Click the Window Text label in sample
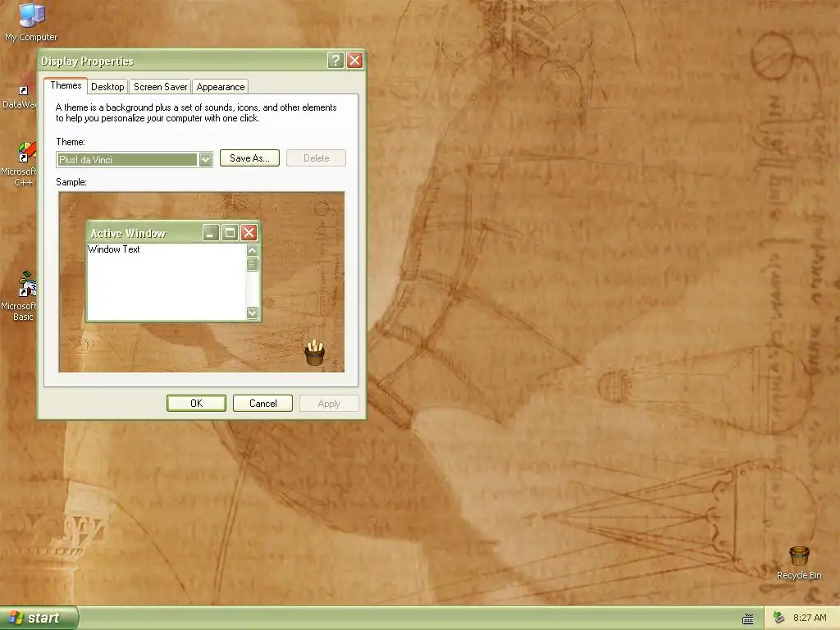The image size is (840, 630). pyautogui.click(x=113, y=249)
